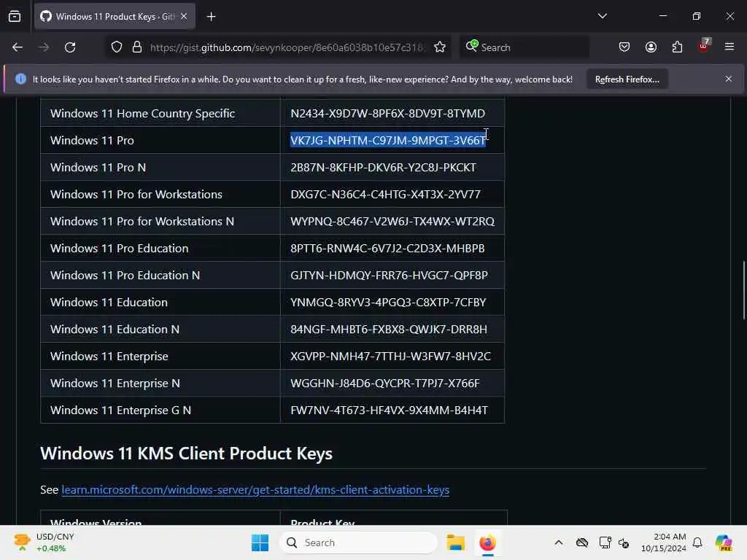This screenshot has width=747, height=560.
Task: Open the Windows Start menu
Action: point(260,542)
